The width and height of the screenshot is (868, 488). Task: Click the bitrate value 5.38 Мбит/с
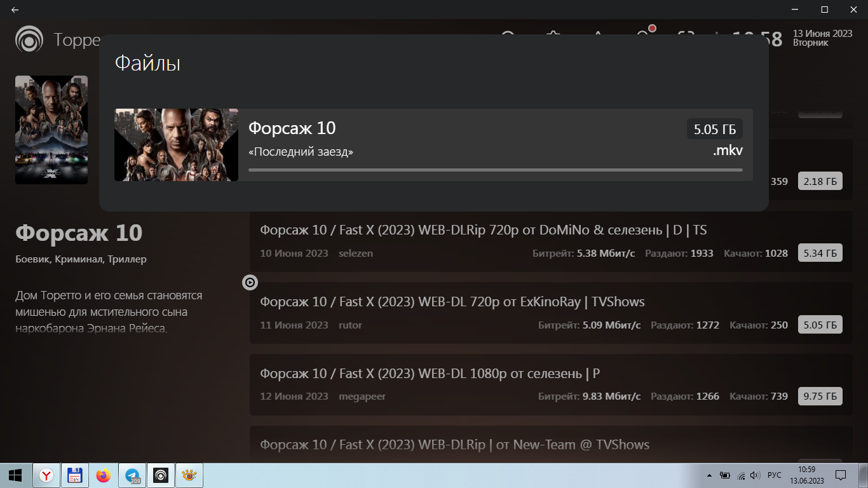(606, 253)
